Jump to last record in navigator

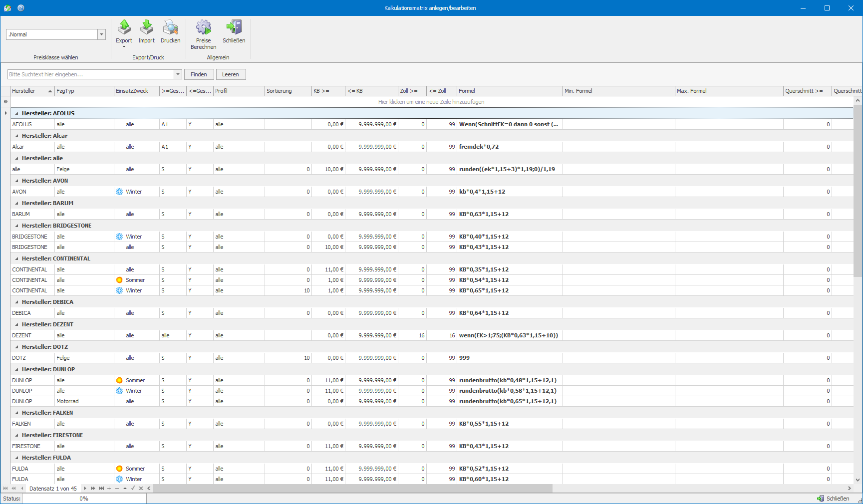[x=101, y=489]
